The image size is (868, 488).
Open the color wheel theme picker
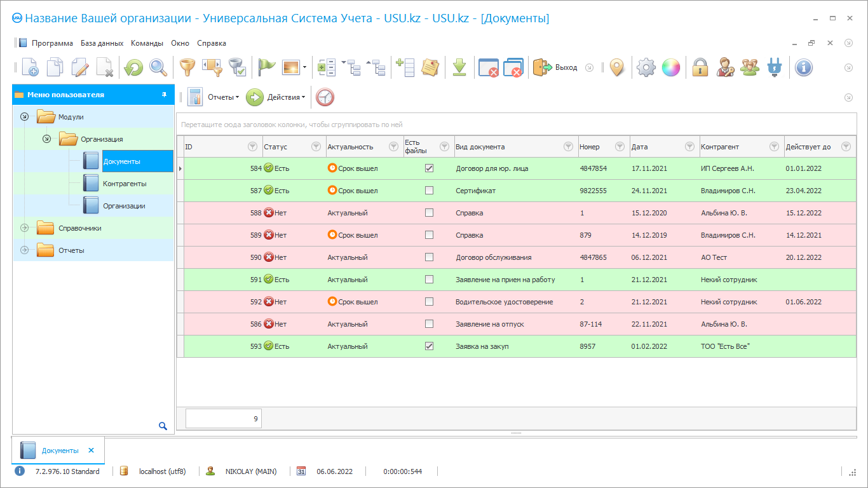(x=670, y=67)
